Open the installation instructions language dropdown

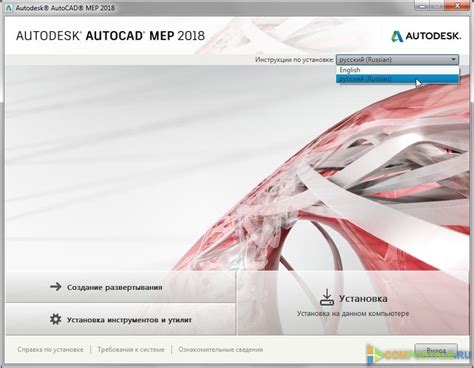397,60
